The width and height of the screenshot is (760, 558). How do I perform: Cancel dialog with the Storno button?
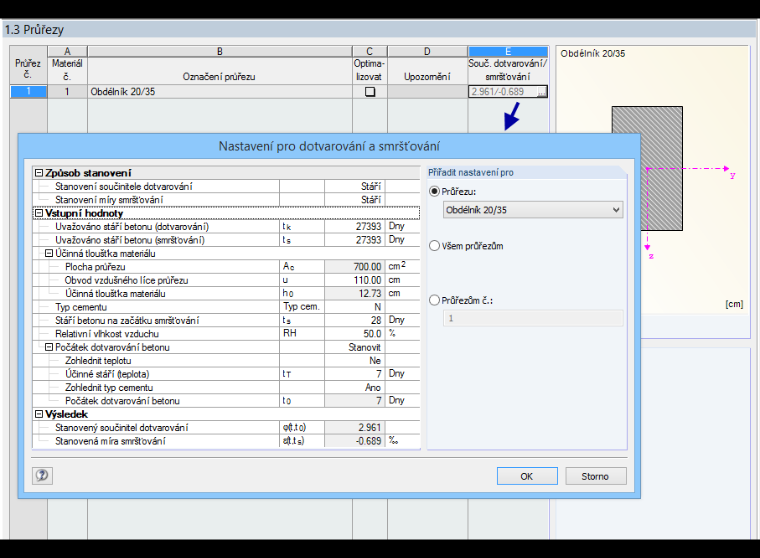(x=596, y=476)
